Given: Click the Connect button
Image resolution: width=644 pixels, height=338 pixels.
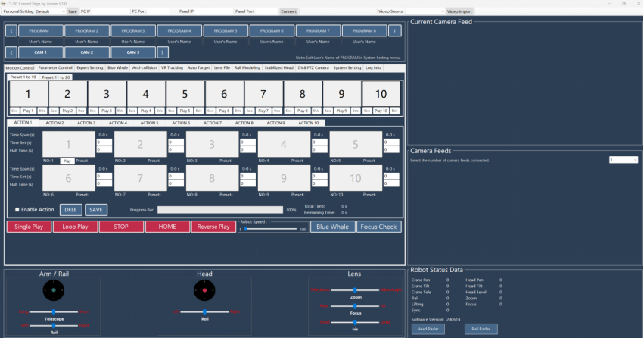Looking at the screenshot, I should pyautogui.click(x=288, y=11).
